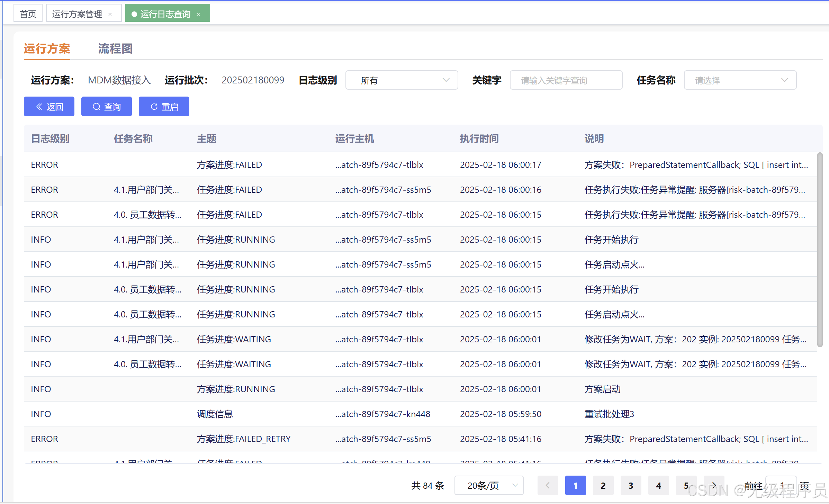Viewport: 829px width, 504px height.
Task: Jump to page 3 in pagination
Action: click(x=631, y=485)
